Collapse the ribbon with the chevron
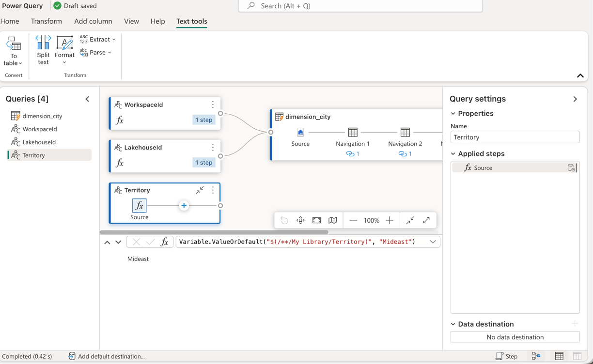Viewport: 593px width, 364px height. click(x=580, y=76)
